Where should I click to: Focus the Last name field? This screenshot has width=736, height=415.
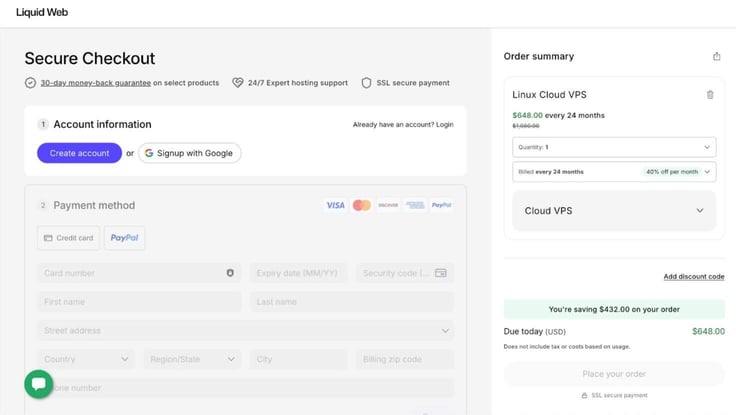[352, 302]
